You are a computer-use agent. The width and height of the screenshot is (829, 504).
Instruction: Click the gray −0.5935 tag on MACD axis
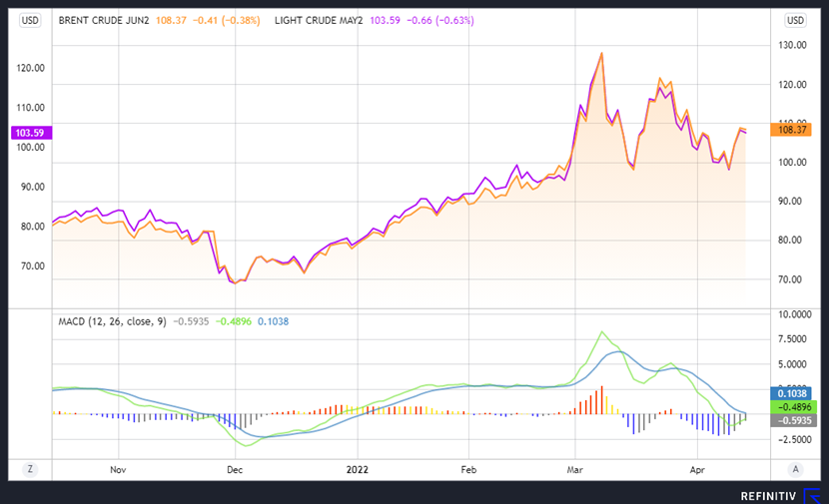pyautogui.click(x=794, y=420)
